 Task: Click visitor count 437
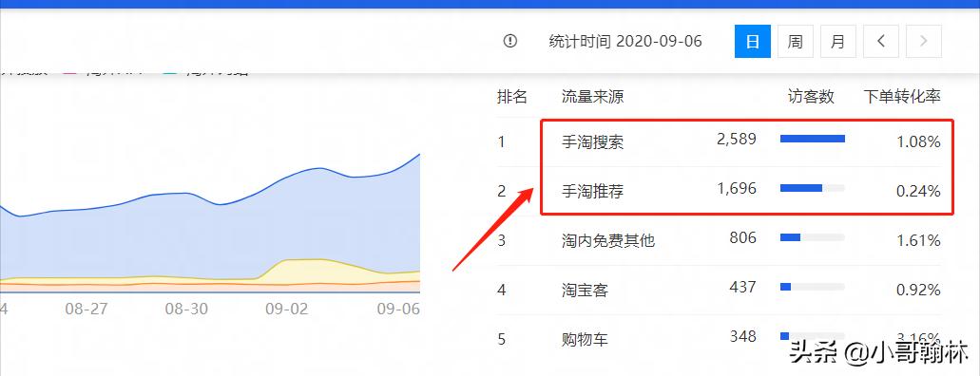pos(742,287)
